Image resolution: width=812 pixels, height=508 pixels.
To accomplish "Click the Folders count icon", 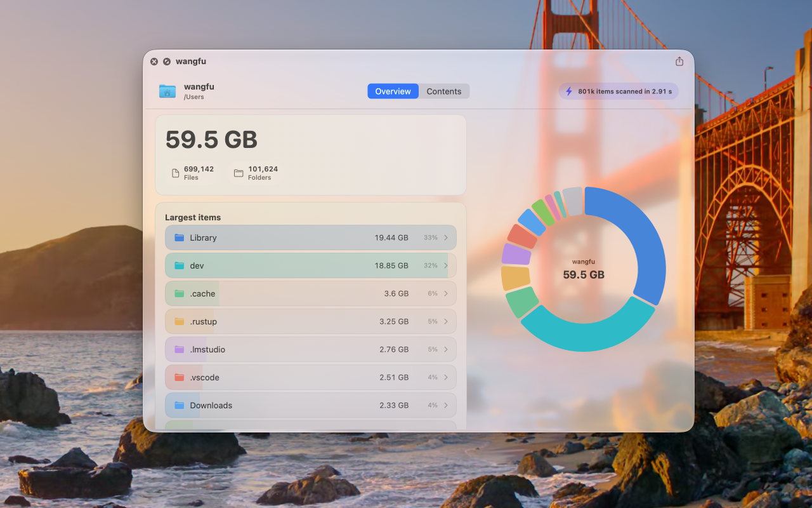I will coord(239,173).
